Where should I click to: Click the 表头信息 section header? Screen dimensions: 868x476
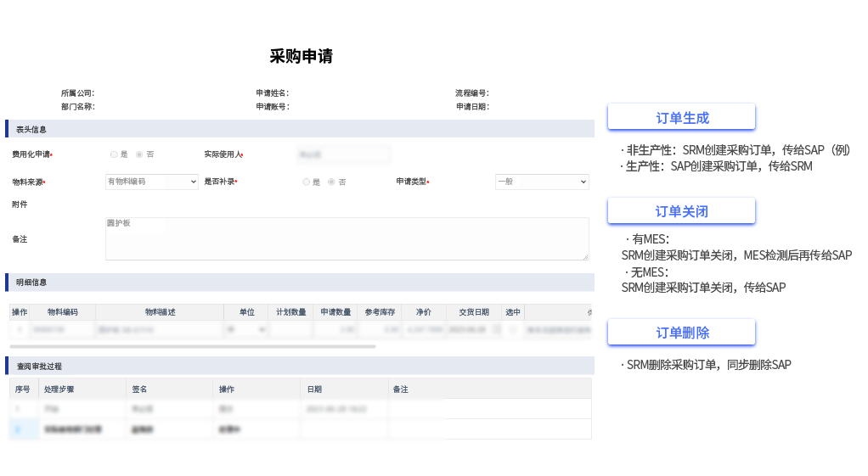click(31, 130)
